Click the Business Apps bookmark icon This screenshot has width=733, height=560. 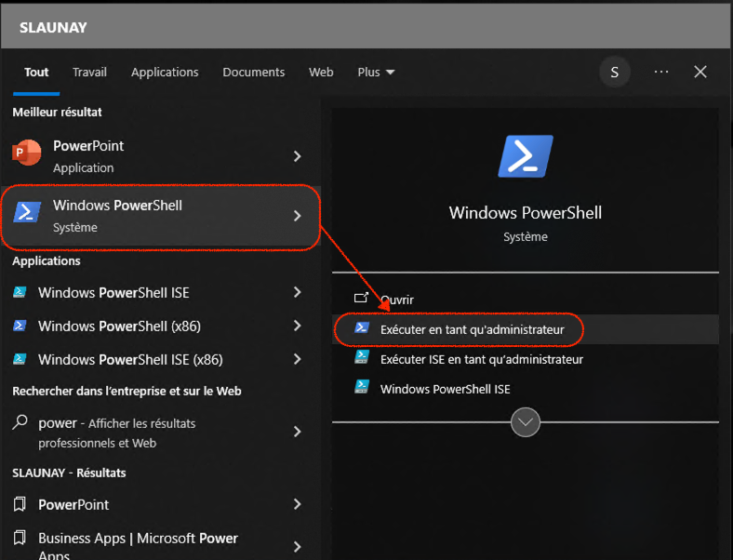point(20,539)
